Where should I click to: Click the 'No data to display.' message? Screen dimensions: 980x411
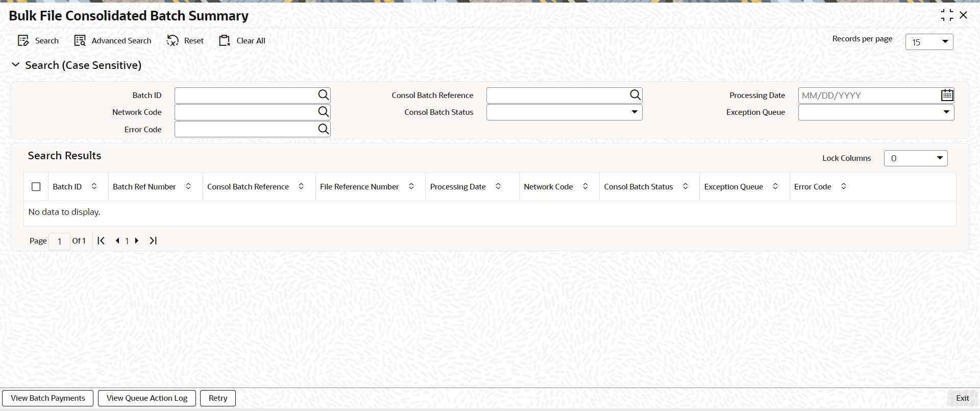click(64, 212)
